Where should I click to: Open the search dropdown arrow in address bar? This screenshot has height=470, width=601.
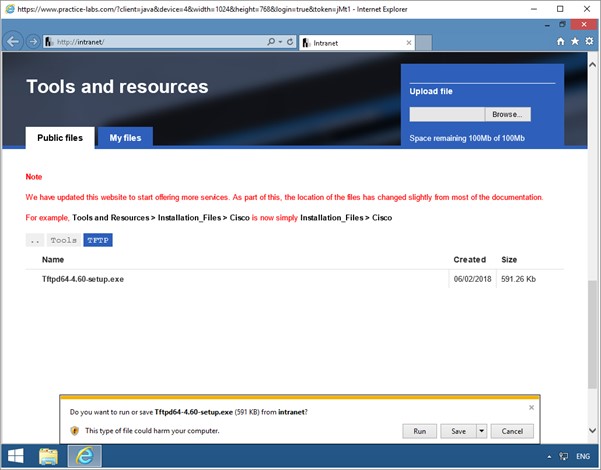coord(280,41)
